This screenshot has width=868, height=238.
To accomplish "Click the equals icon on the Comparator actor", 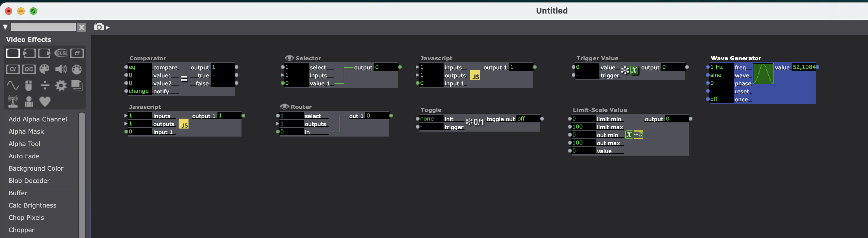I will 184,79.
